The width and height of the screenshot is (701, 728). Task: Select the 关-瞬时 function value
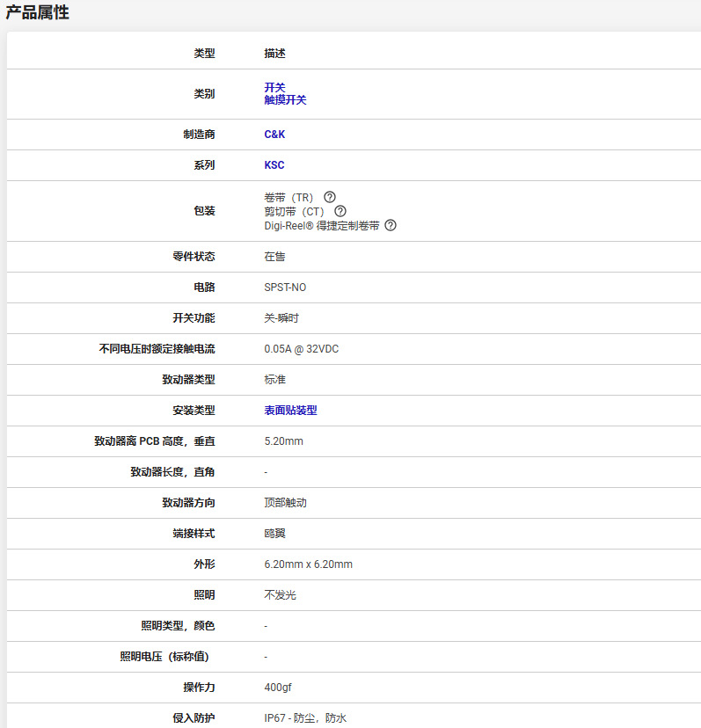click(281, 318)
